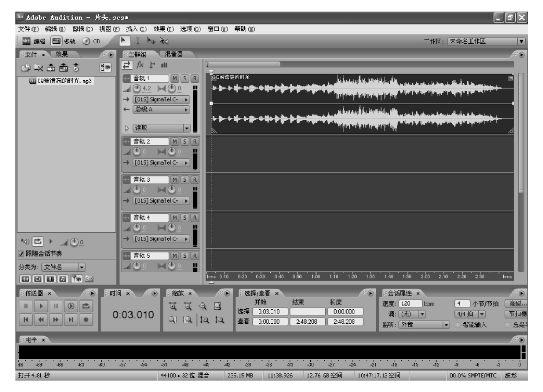Image resolution: width=543 pixels, height=392 pixels.
Task: Solo track 音轨 3
Action: pyautogui.click(x=185, y=180)
